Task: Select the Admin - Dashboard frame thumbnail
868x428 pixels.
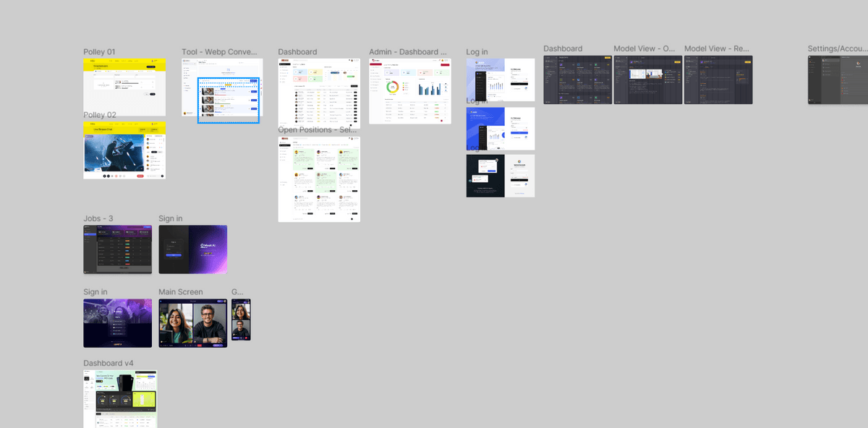Action: click(x=409, y=91)
